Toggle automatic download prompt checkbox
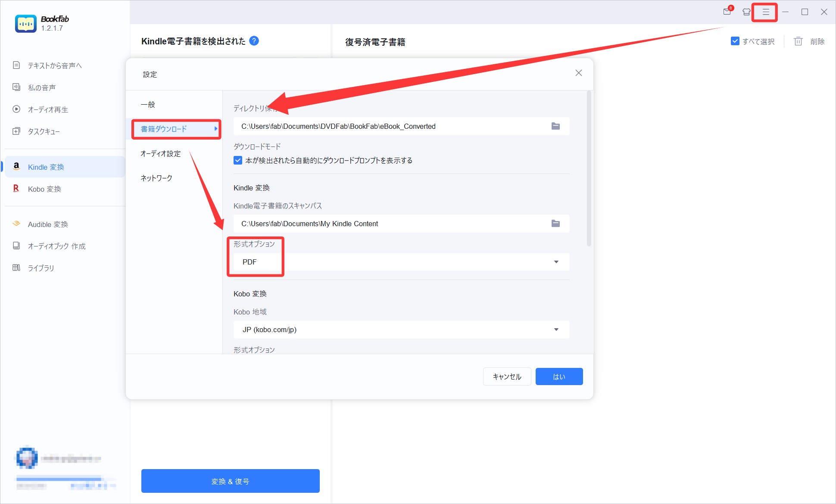The width and height of the screenshot is (836, 504). point(238,160)
